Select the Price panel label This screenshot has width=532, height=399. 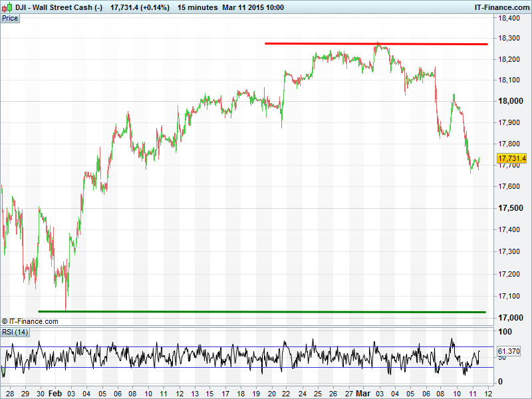pyautogui.click(x=10, y=18)
